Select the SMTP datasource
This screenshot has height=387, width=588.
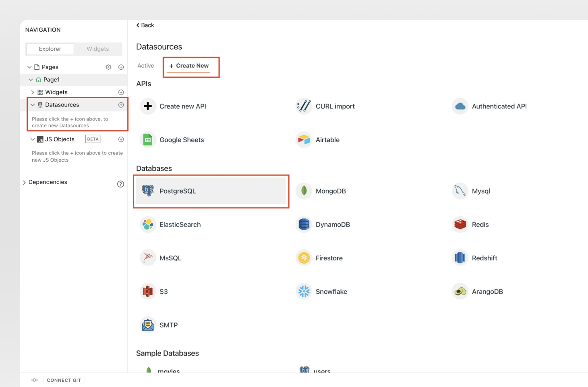tap(168, 325)
